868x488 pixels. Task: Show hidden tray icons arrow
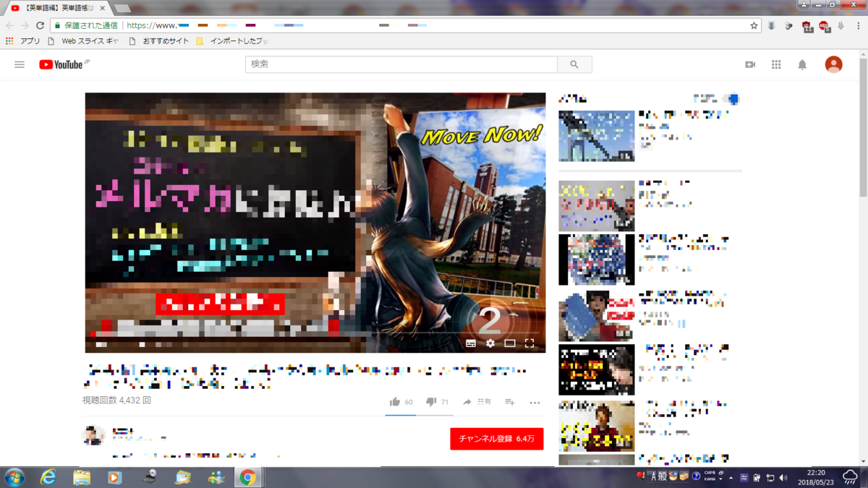tap(731, 478)
